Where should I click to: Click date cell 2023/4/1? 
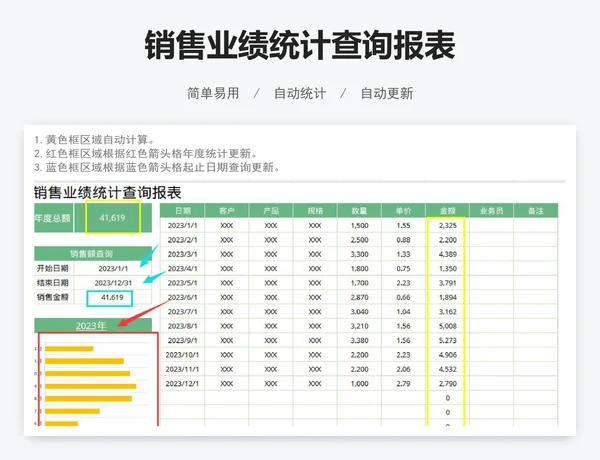(183, 269)
